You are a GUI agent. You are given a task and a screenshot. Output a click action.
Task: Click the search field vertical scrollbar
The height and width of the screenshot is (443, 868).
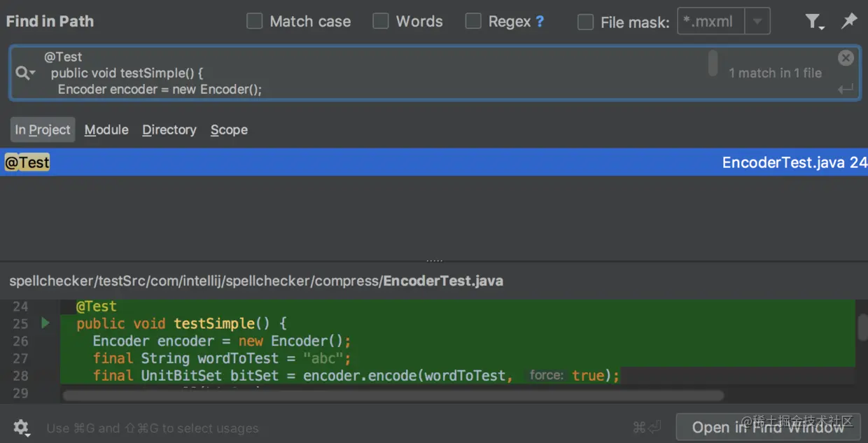click(713, 63)
